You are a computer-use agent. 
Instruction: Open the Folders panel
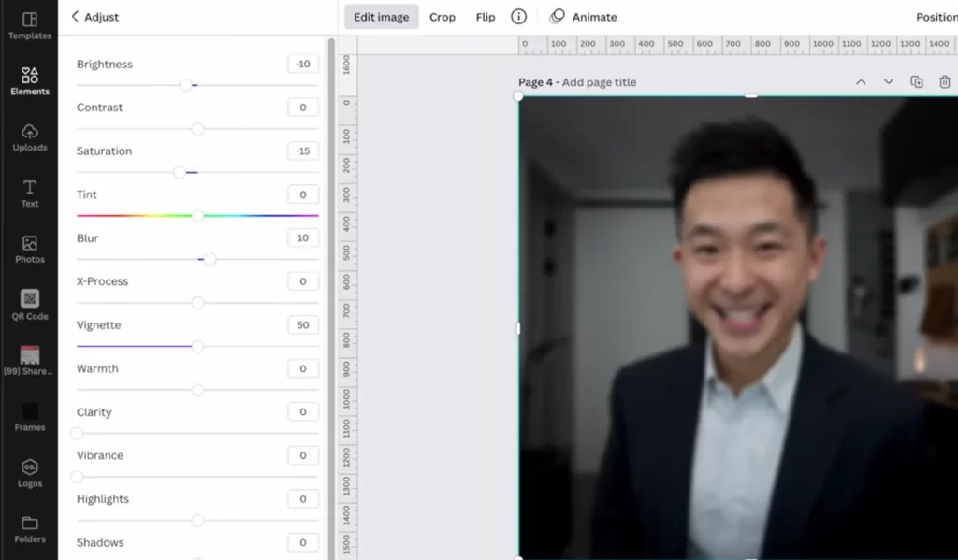(x=29, y=529)
